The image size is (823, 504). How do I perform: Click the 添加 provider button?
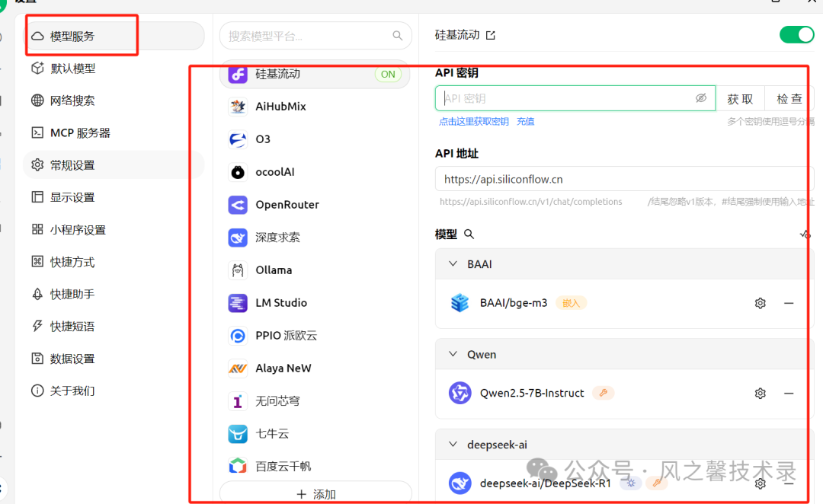(x=315, y=493)
